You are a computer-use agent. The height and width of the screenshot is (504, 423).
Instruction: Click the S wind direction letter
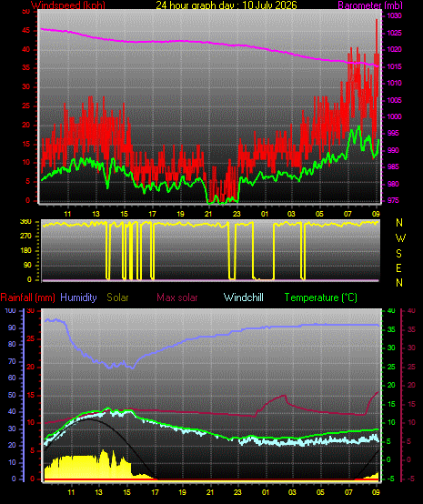pyautogui.click(x=398, y=254)
